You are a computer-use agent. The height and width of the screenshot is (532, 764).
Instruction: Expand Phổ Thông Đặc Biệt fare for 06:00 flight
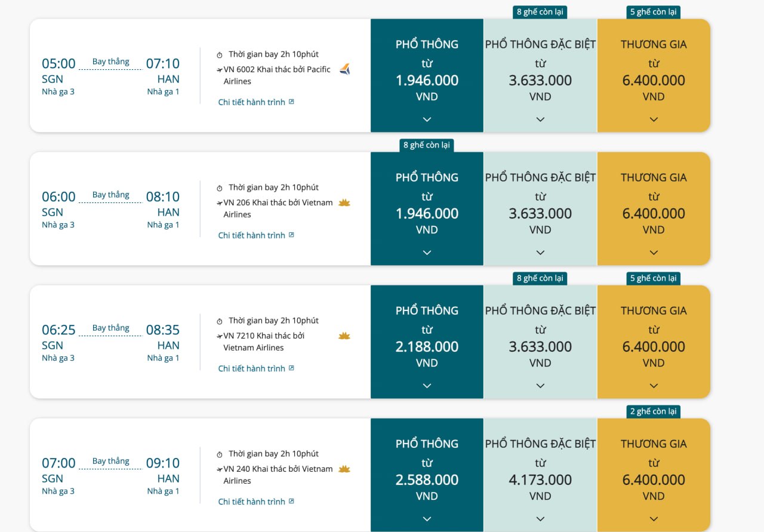(x=540, y=253)
